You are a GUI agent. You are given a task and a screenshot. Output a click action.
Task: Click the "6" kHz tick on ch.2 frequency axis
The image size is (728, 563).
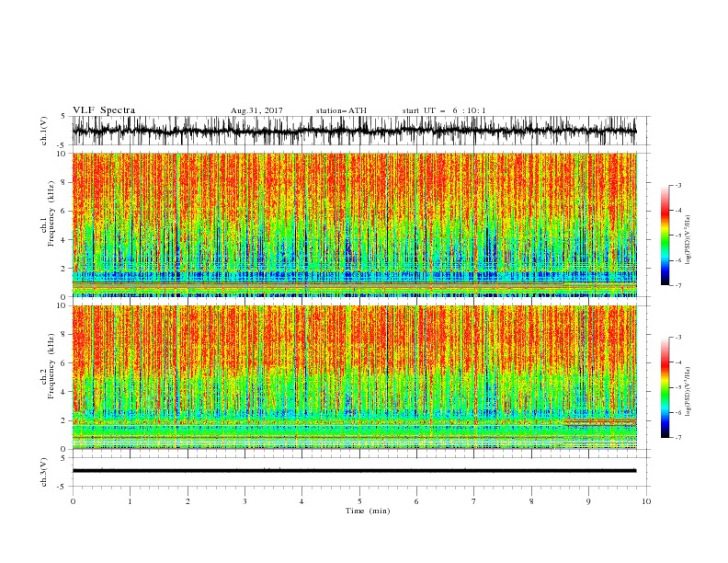tap(64, 363)
